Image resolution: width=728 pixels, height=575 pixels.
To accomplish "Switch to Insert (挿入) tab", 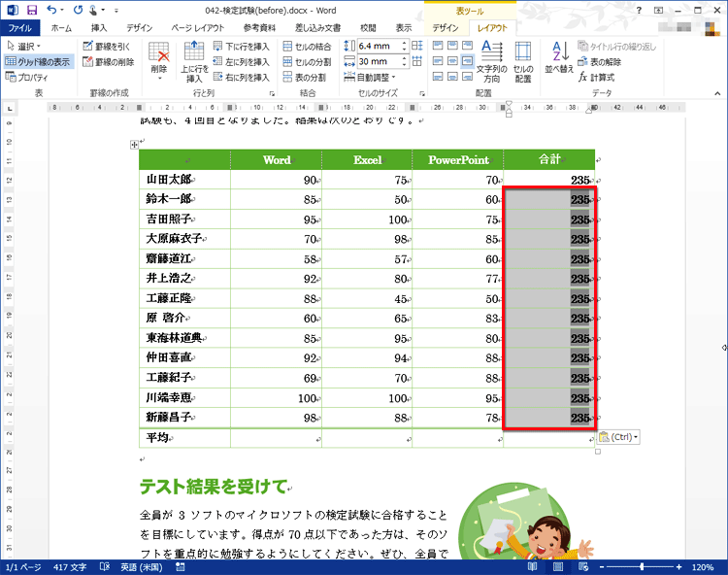I will pyautogui.click(x=98, y=28).
